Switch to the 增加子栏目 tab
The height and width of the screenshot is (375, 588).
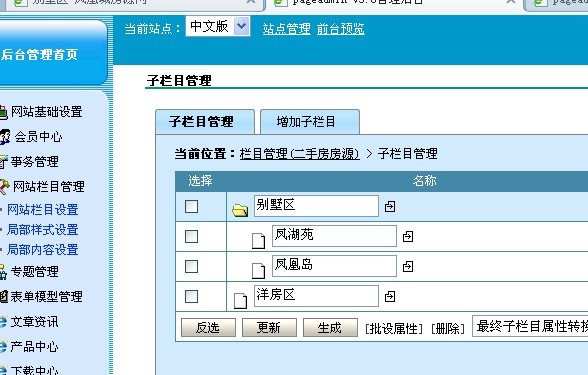(x=310, y=122)
